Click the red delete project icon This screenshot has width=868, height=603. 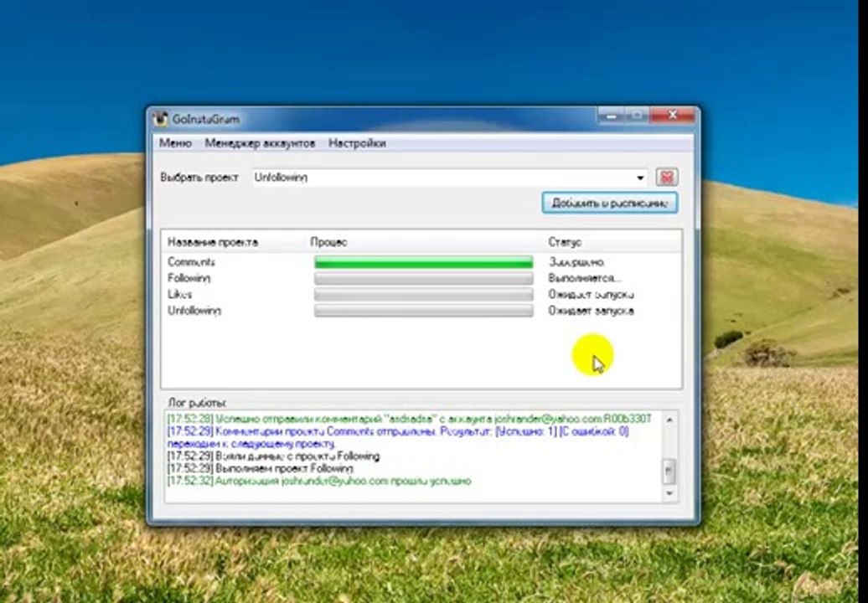[667, 177]
